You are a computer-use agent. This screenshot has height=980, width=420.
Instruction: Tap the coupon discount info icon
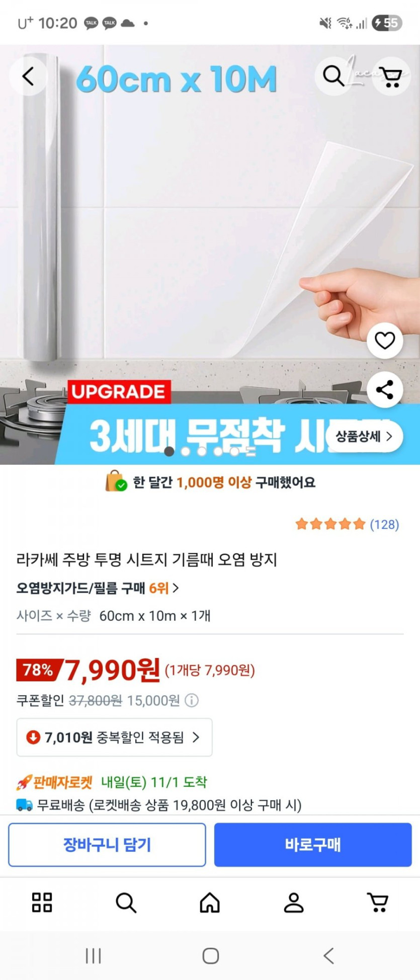click(192, 700)
